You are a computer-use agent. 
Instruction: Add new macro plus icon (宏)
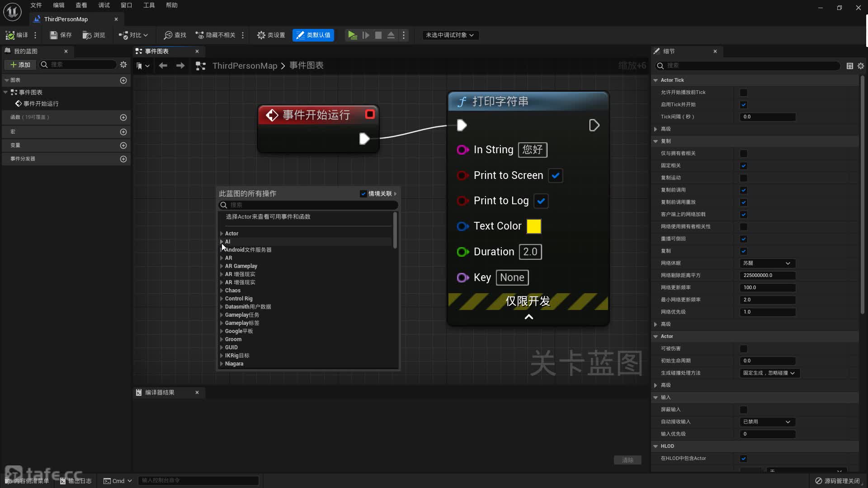pos(123,131)
